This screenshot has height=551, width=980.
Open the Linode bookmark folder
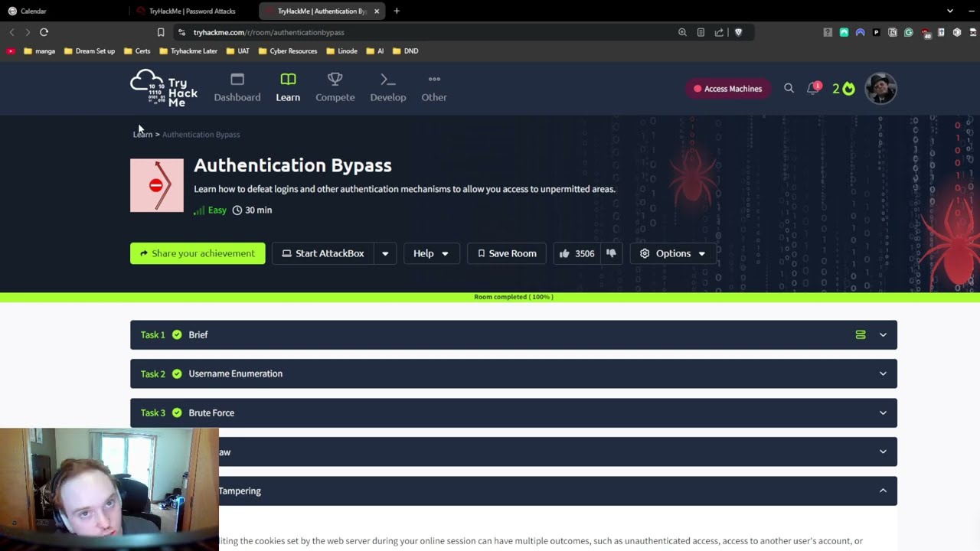tap(341, 51)
